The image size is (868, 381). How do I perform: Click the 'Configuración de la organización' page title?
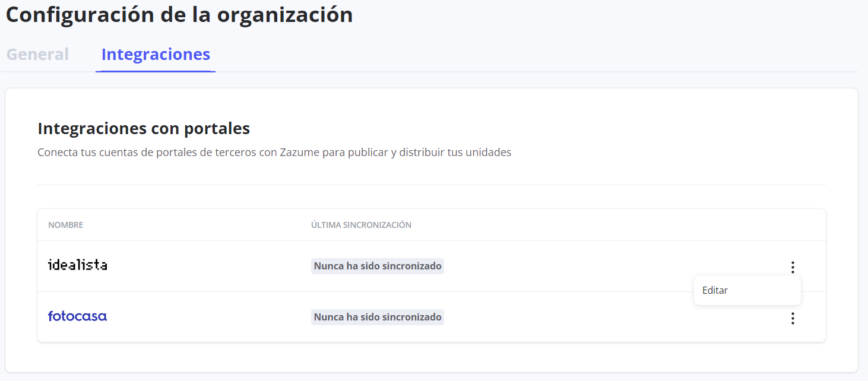(179, 15)
